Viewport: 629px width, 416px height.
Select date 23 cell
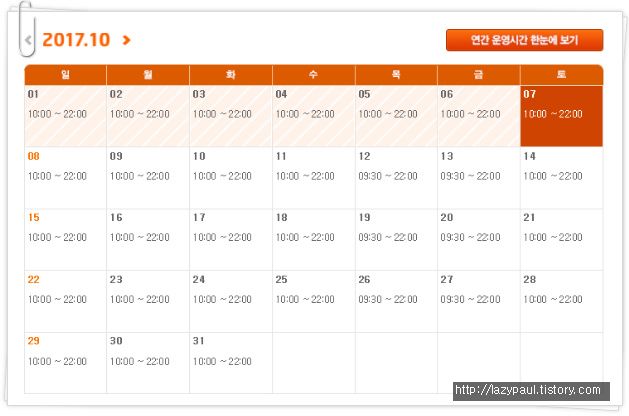tap(148, 301)
